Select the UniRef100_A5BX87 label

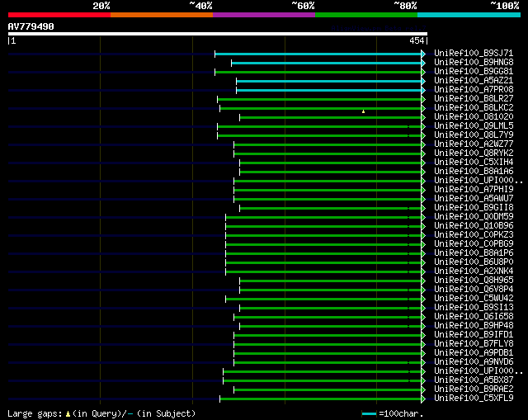(x=474, y=380)
